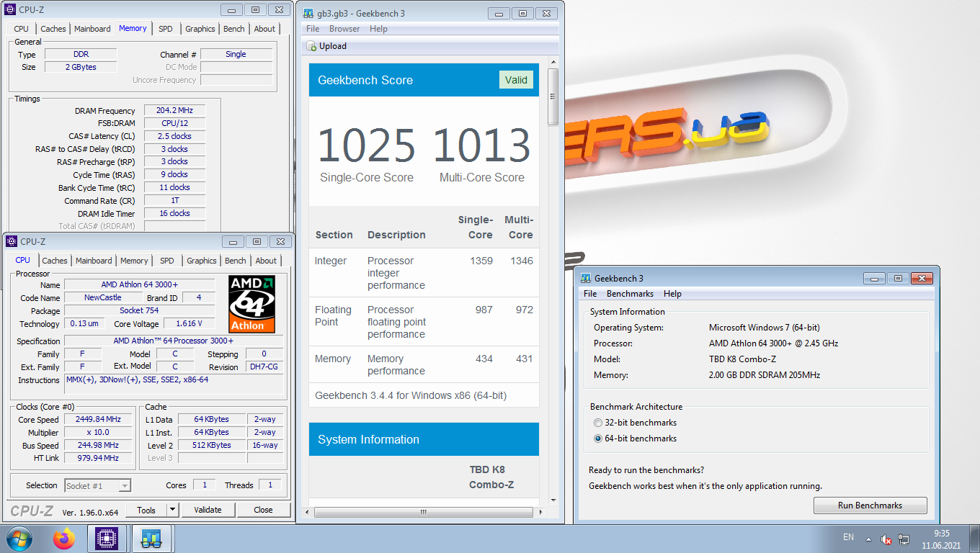Open the Tools dropdown arrow in CPU-Z
Screen dimensions: 980x553
(x=173, y=510)
